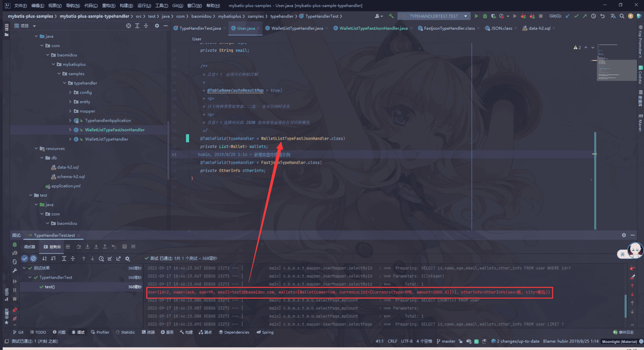Viewport: 644px width, 350px height.
Task: Collapse the TypeHandlerTest node in test results
Action: coord(30,277)
